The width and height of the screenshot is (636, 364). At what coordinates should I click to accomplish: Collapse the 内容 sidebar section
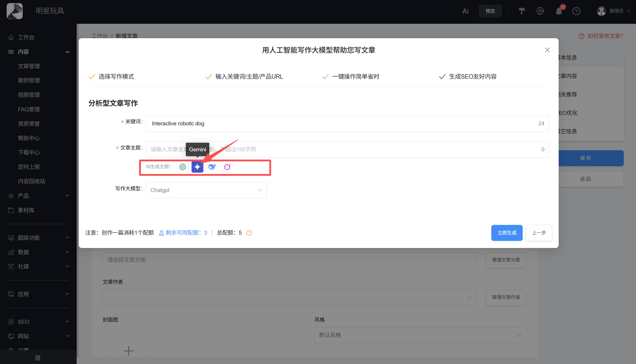pyautogui.click(x=67, y=52)
